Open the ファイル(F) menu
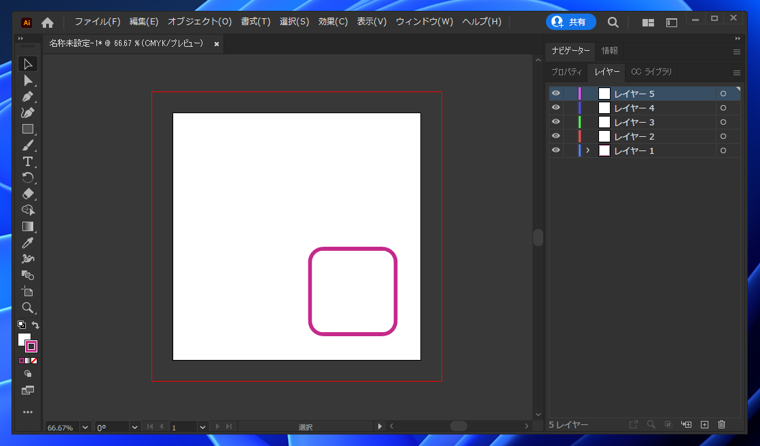This screenshot has width=760, height=446. click(x=97, y=22)
